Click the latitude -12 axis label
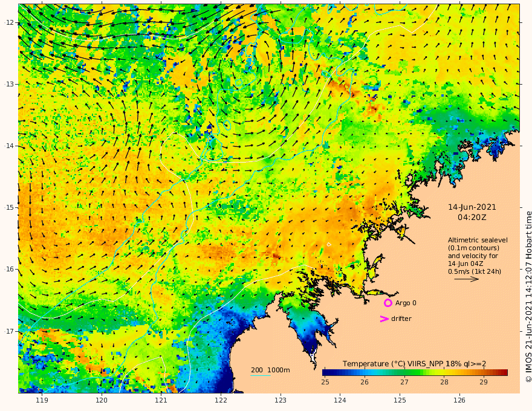The width and height of the screenshot is (532, 411). 9,22
